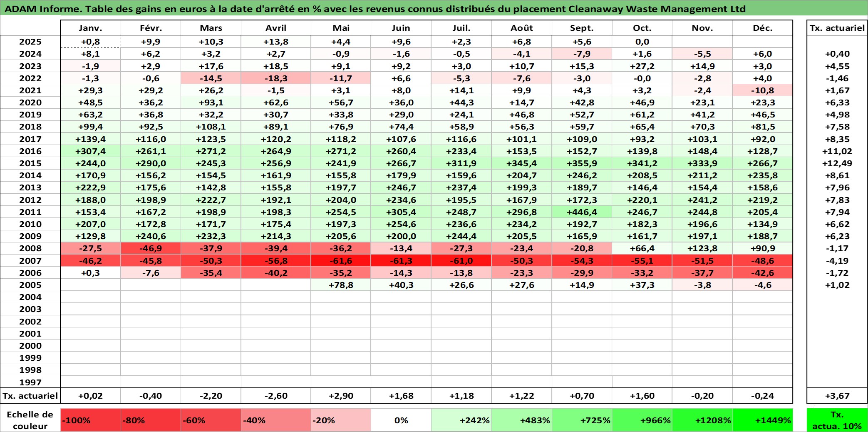Select the Juin column header
This screenshot has width=868, height=432.
(x=401, y=28)
